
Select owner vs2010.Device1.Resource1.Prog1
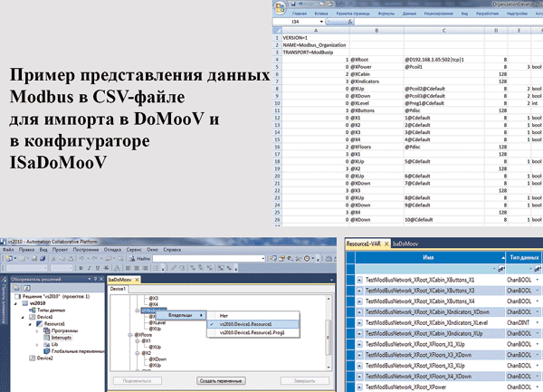click(x=253, y=332)
